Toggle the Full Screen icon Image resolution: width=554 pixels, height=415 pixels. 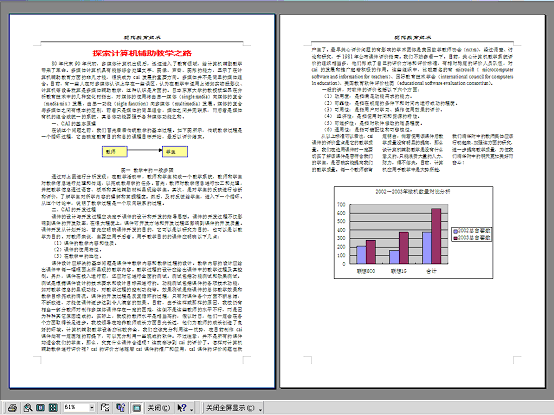(x=137, y=408)
